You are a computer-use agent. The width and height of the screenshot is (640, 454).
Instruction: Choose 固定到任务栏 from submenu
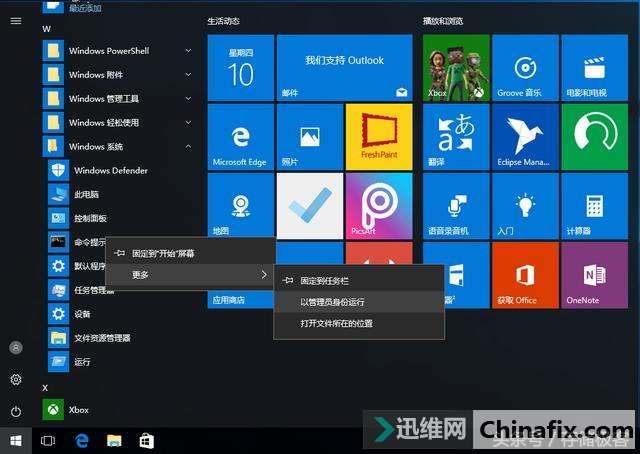(x=359, y=280)
